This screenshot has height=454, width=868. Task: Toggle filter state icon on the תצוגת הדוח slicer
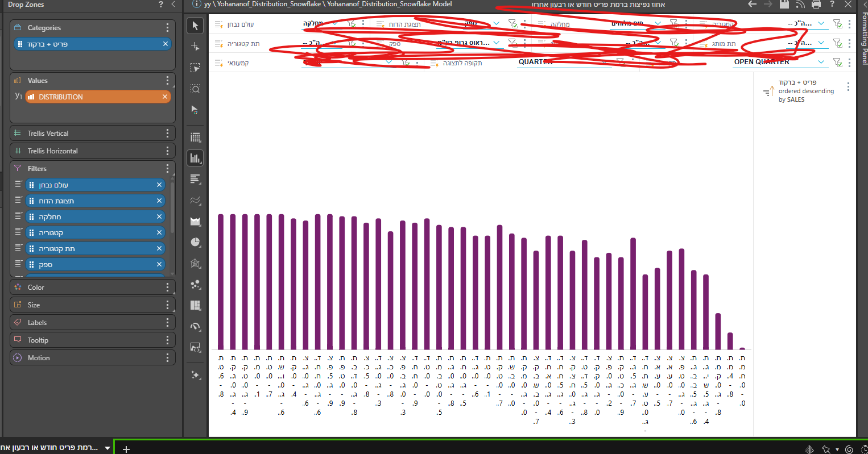512,24
